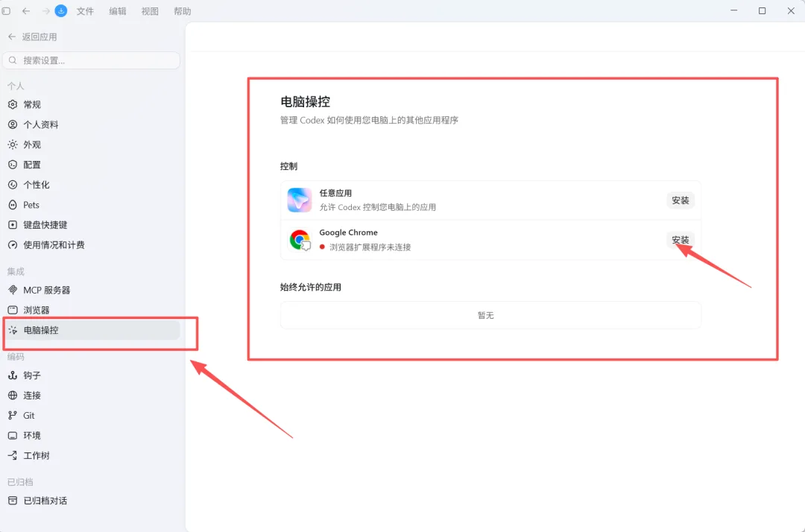Click 返回应用 to return to the app

[x=32, y=37]
